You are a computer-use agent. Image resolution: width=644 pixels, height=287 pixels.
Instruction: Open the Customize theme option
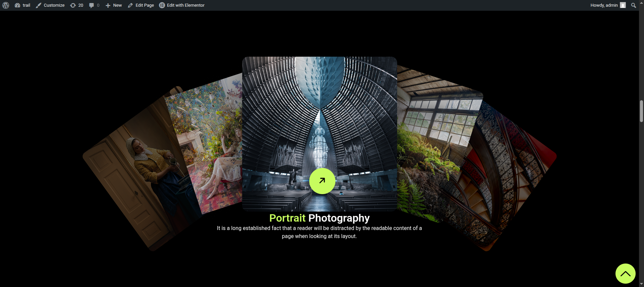[x=50, y=5]
